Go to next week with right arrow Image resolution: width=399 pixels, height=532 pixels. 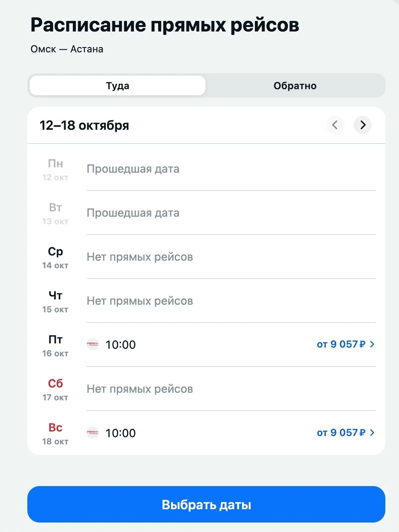point(363,125)
